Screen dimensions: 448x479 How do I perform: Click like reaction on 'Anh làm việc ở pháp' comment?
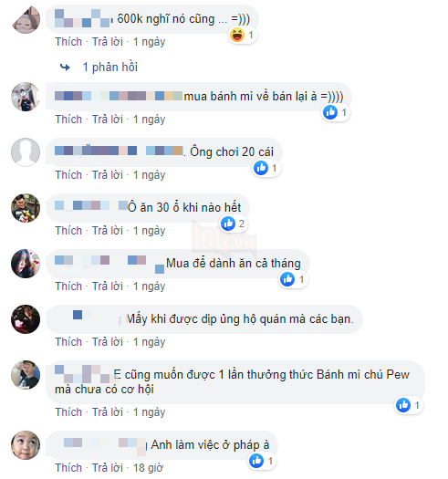(256, 461)
